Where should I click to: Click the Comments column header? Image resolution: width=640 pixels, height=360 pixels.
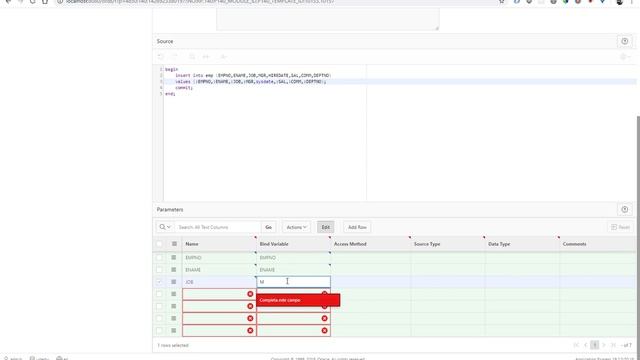(598, 244)
